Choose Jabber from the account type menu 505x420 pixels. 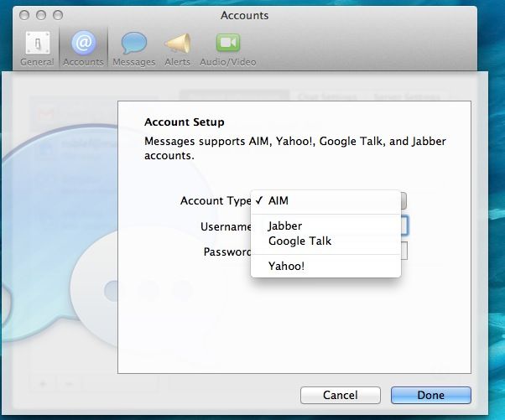pos(325,226)
